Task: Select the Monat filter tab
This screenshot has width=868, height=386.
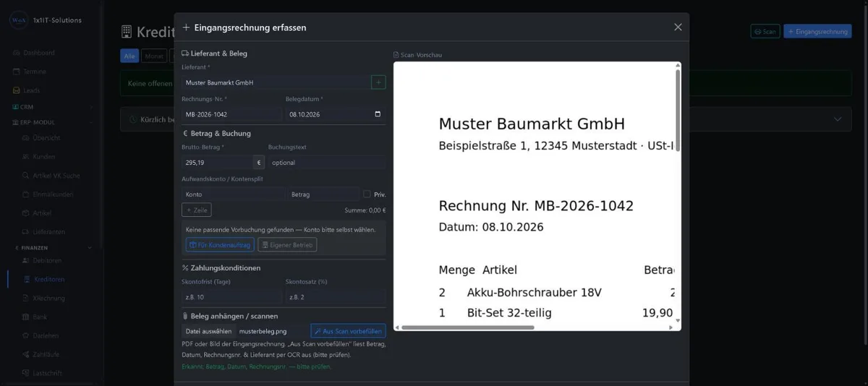Action: pos(154,56)
